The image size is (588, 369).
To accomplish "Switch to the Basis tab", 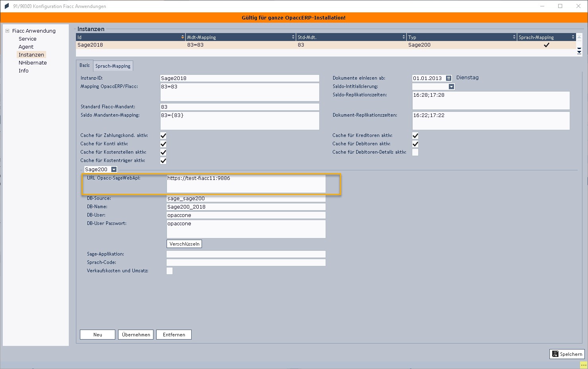I will click(x=84, y=65).
